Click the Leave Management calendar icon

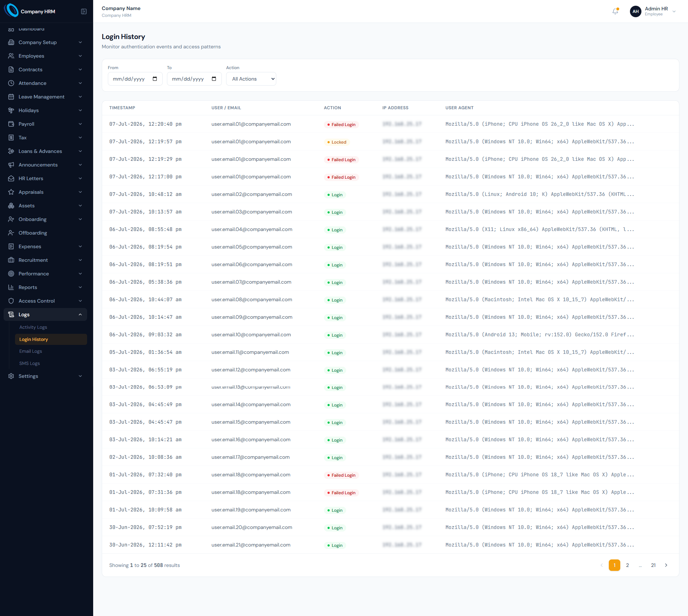[x=11, y=97]
